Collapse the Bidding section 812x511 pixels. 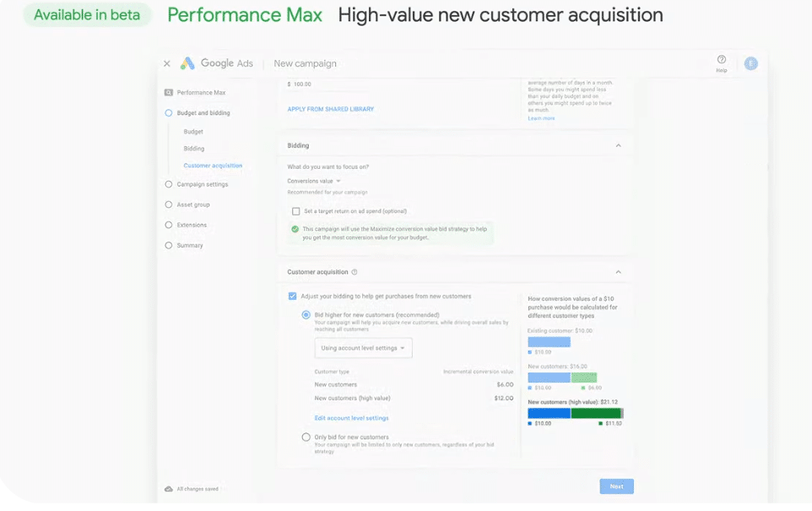pyautogui.click(x=619, y=145)
